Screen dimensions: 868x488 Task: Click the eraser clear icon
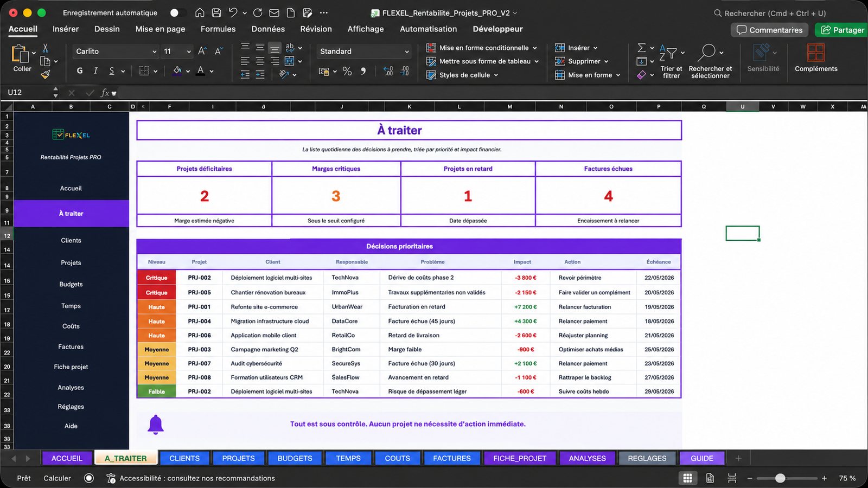tap(641, 75)
